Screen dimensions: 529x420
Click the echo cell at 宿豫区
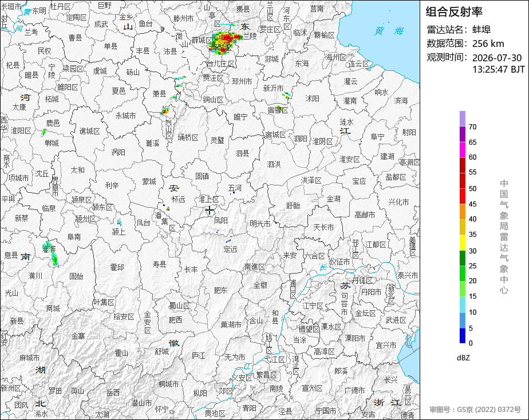pos(279,109)
